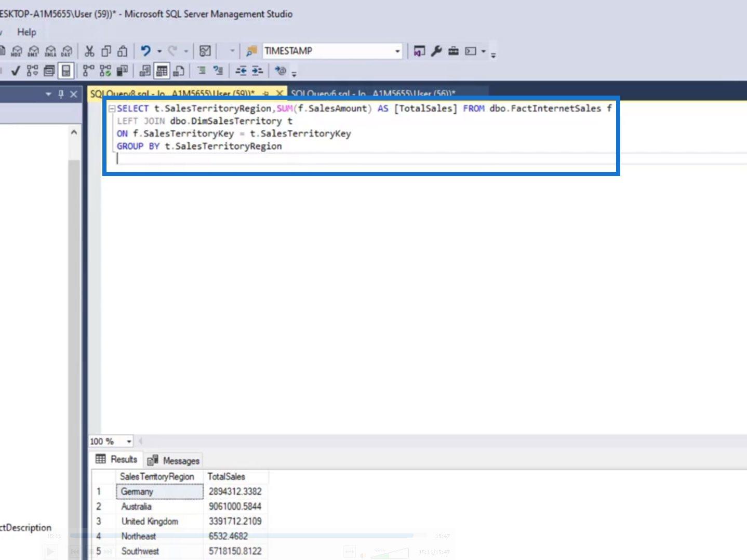This screenshot has height=560, width=747.
Task: Open DMX query icon in toolbar
Action: (33, 51)
